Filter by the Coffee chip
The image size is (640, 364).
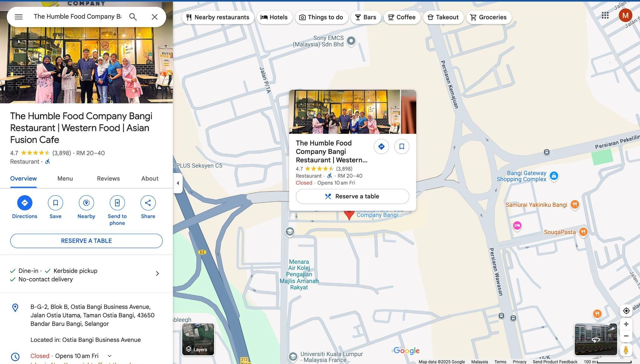pos(402,17)
